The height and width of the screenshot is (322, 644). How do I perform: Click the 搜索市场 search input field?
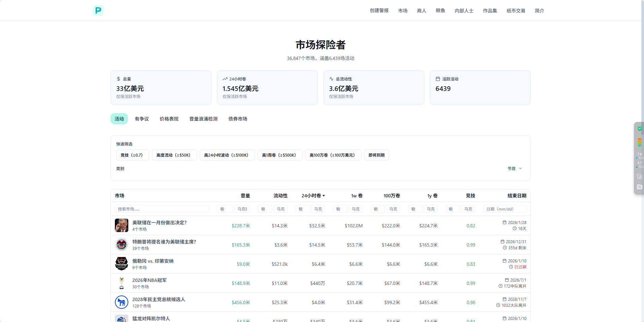point(162,209)
